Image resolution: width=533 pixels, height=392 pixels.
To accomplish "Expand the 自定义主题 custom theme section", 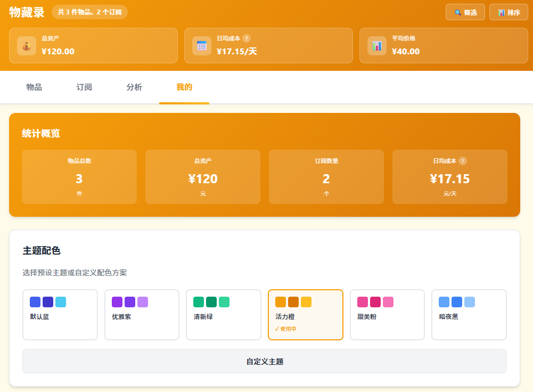I will tap(265, 362).
